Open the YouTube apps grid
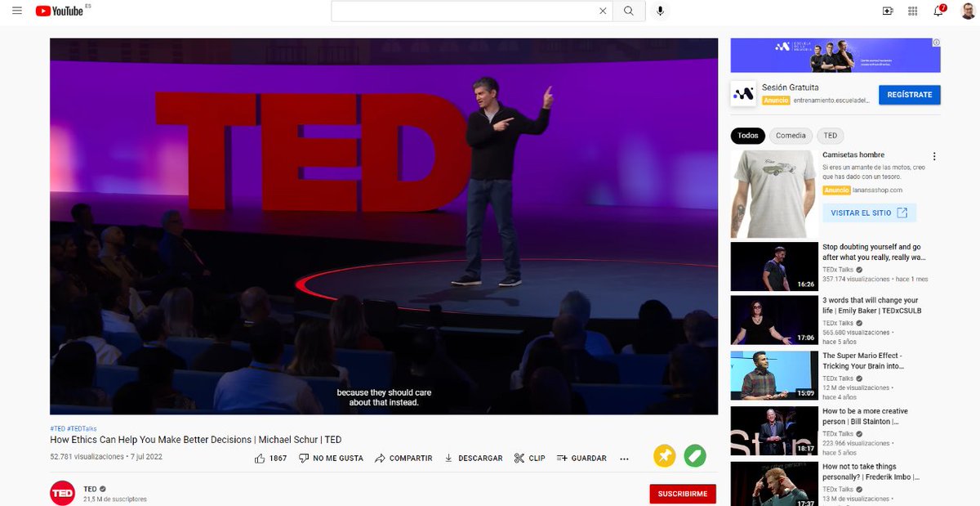The image size is (980, 506). click(913, 11)
